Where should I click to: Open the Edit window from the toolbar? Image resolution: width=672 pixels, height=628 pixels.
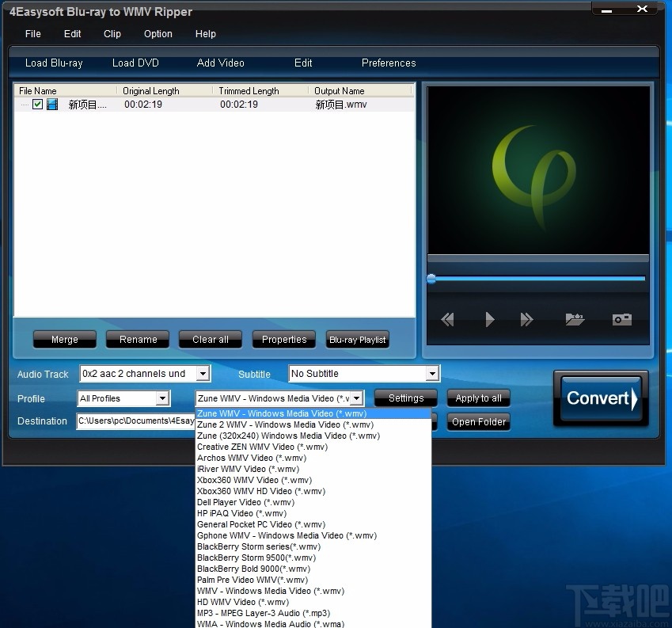tap(303, 63)
